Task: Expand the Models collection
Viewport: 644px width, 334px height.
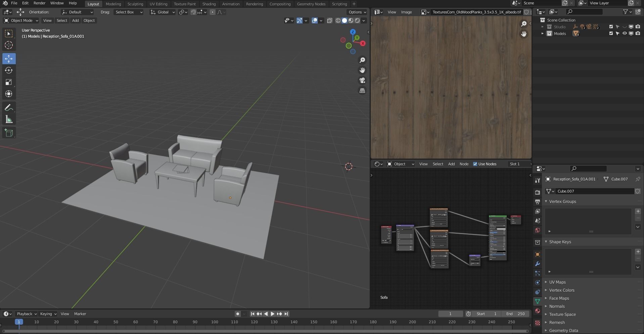Action: (x=542, y=34)
